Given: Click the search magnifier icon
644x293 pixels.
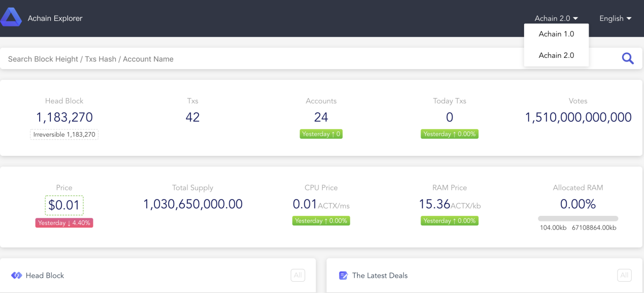Looking at the screenshot, I should (x=628, y=59).
